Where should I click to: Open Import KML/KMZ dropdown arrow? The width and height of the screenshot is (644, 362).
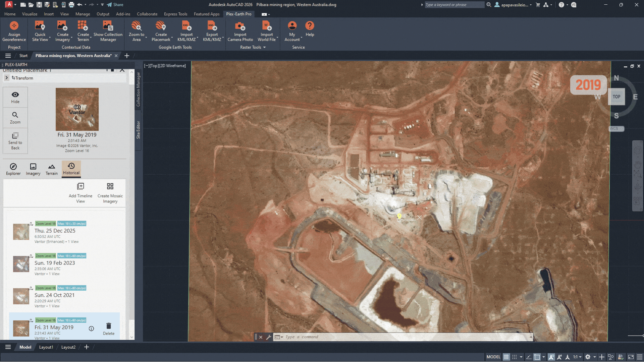coord(198,38)
